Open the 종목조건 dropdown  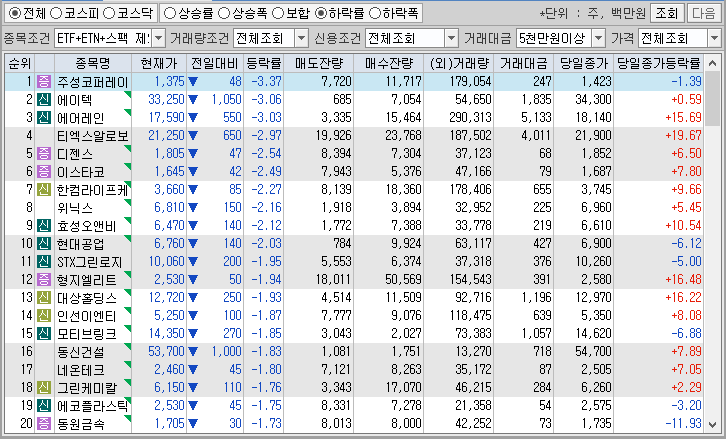tap(158, 38)
